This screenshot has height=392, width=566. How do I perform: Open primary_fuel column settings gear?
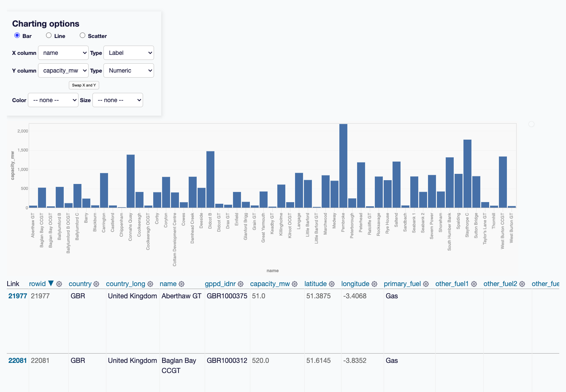click(x=426, y=284)
